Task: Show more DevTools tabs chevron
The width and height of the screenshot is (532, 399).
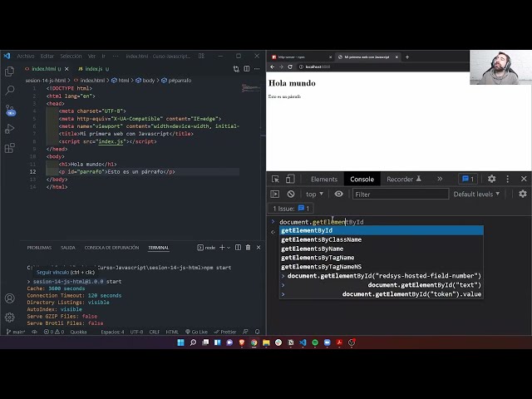Action: 440,179
